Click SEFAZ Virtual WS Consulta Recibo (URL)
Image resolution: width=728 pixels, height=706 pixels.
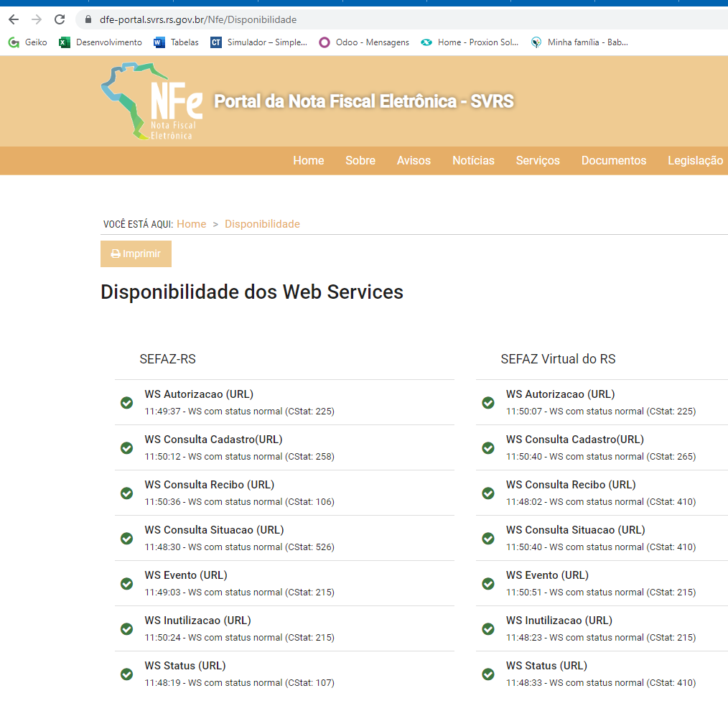tap(571, 485)
